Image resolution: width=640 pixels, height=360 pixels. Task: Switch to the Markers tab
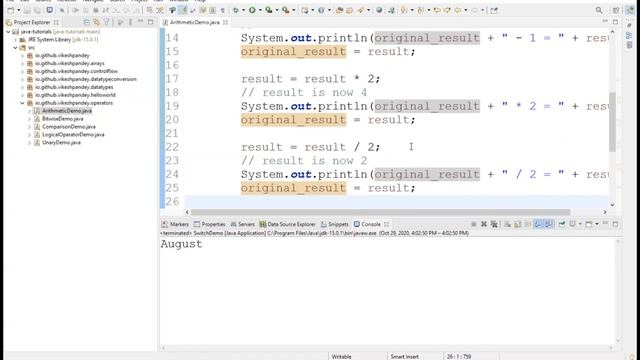(x=175, y=224)
